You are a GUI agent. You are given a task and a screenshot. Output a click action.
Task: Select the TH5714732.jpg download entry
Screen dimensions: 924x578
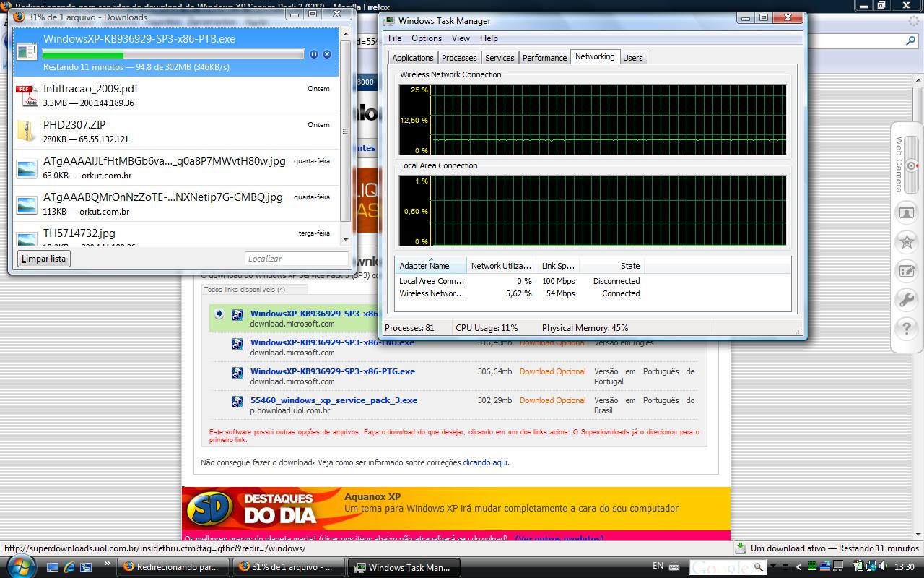[176, 234]
